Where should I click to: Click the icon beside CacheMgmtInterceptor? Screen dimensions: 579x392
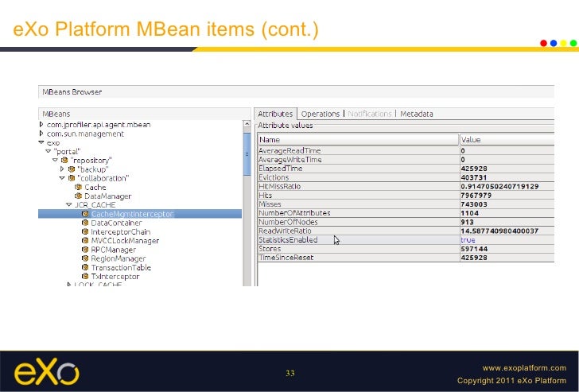click(85, 214)
